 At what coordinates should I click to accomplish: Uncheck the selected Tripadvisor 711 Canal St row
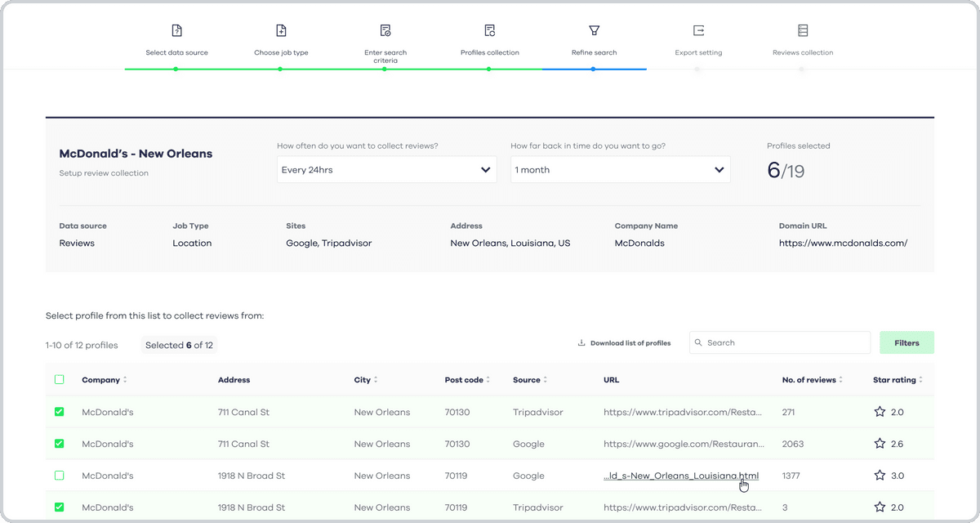pyautogui.click(x=59, y=412)
